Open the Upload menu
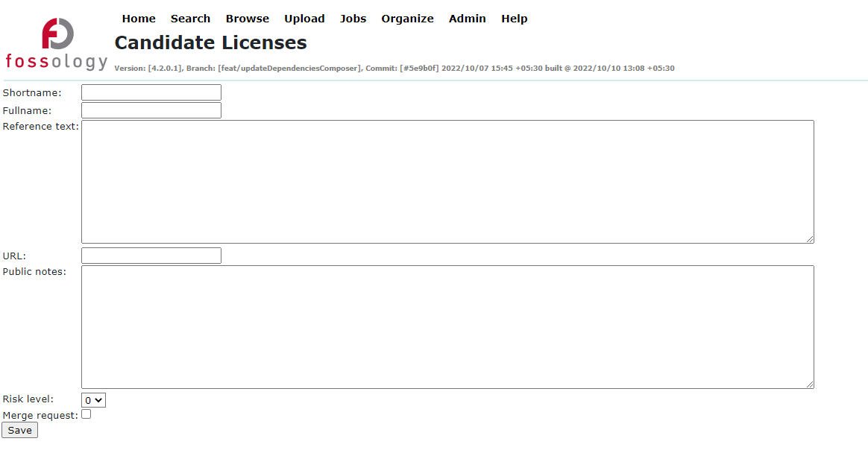868x453 pixels. pyautogui.click(x=304, y=19)
